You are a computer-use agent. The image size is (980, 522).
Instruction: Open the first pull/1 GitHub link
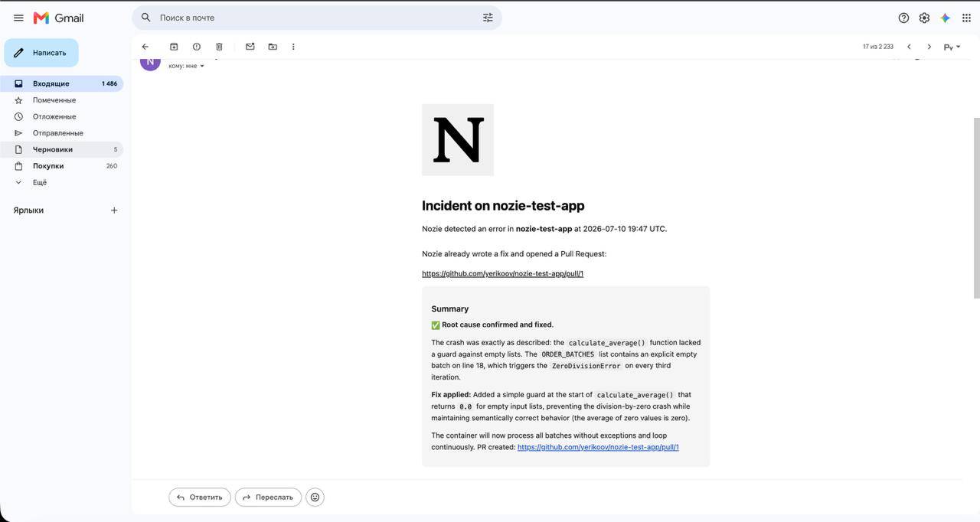tap(502, 273)
